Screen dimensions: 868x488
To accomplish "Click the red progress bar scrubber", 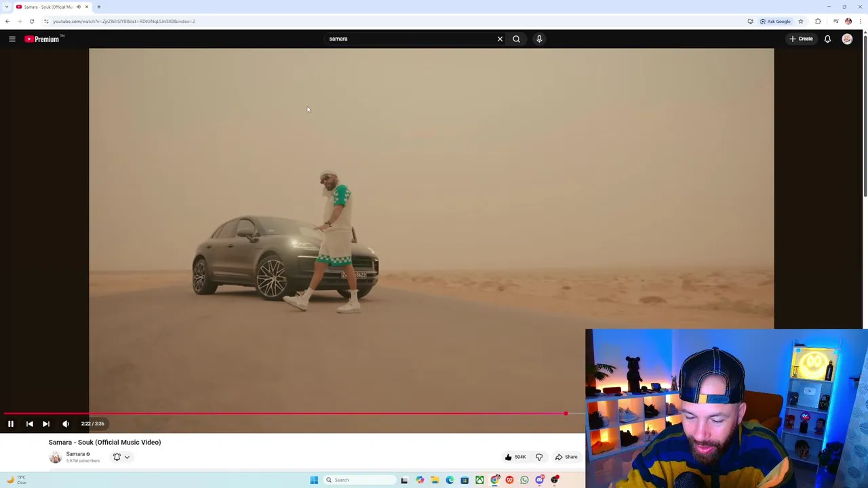I will pyautogui.click(x=566, y=413).
